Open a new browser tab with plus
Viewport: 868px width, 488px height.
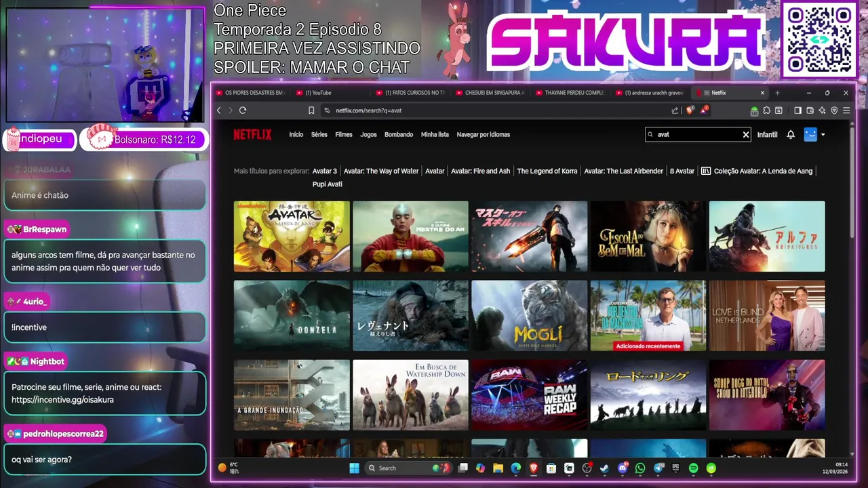tap(777, 93)
